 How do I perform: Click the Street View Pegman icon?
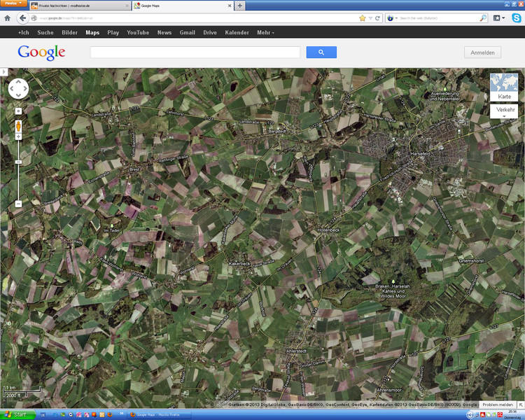(x=18, y=126)
